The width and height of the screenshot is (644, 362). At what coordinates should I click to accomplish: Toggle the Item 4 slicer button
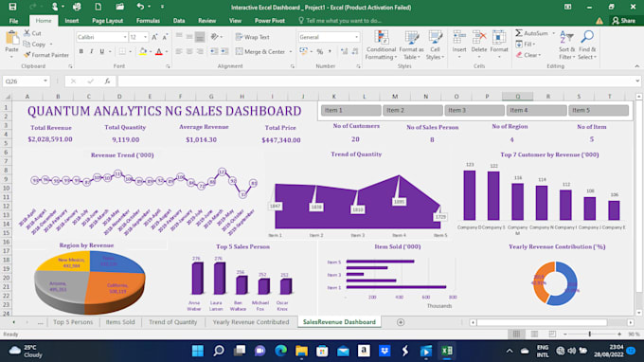(x=536, y=110)
